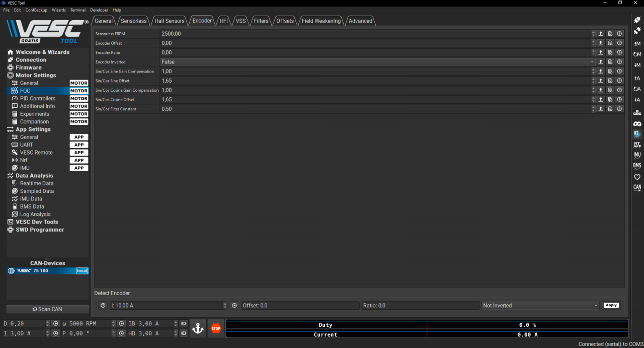
Task: Toggle the BMS data streaming icon
Action: pos(637,166)
